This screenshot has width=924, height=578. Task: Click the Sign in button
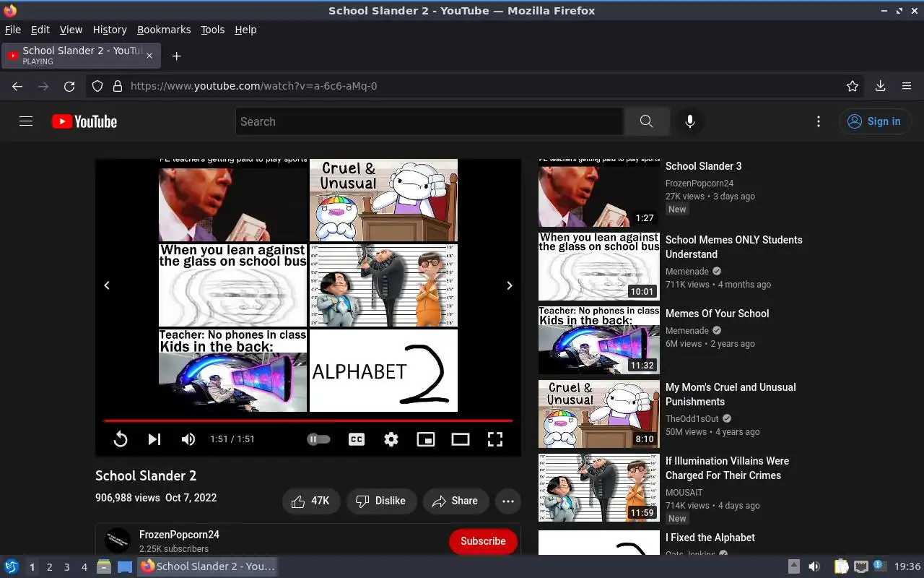click(x=875, y=121)
